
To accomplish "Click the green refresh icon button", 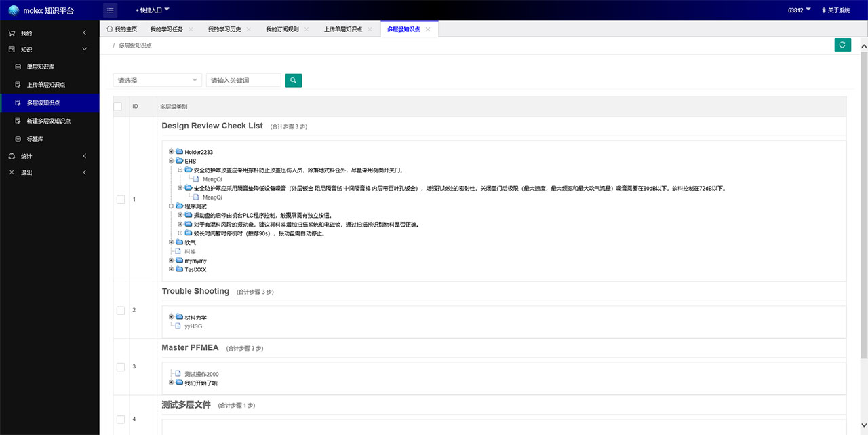I will [842, 45].
